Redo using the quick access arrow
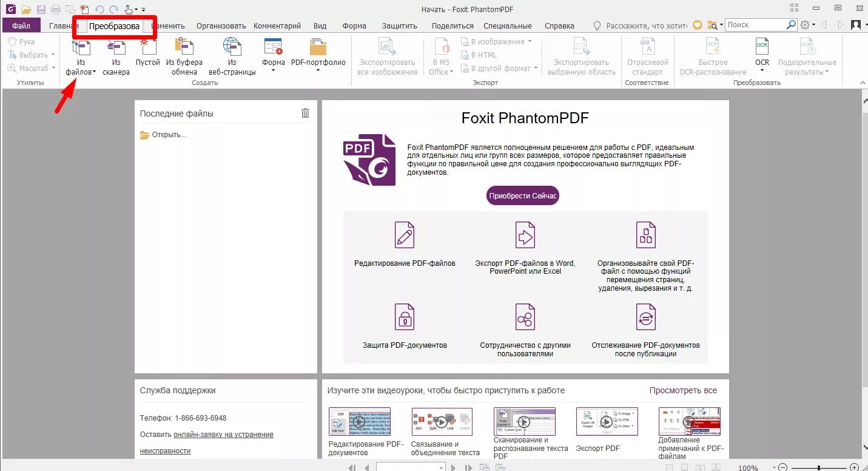The image size is (868, 471). coord(113,9)
